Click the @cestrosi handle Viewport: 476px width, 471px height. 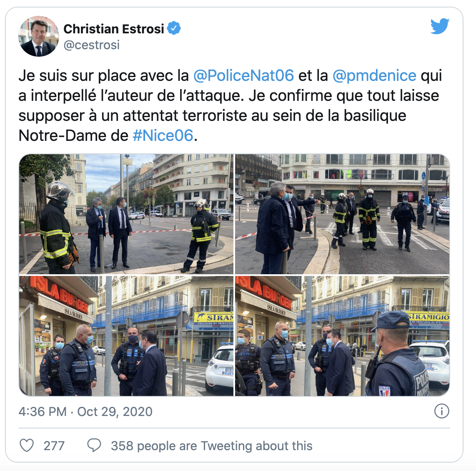[x=91, y=45]
